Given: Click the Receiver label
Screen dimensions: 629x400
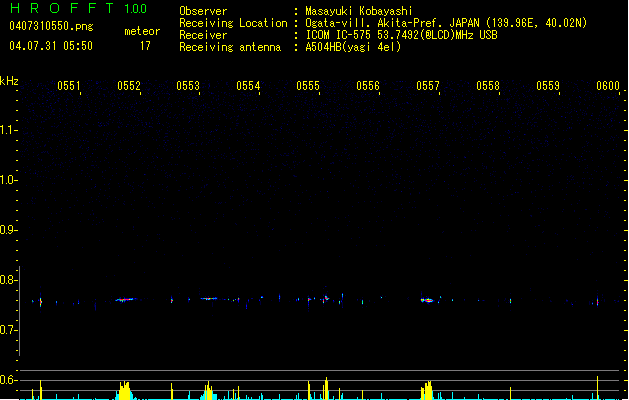Looking at the screenshot, I should click(203, 35).
